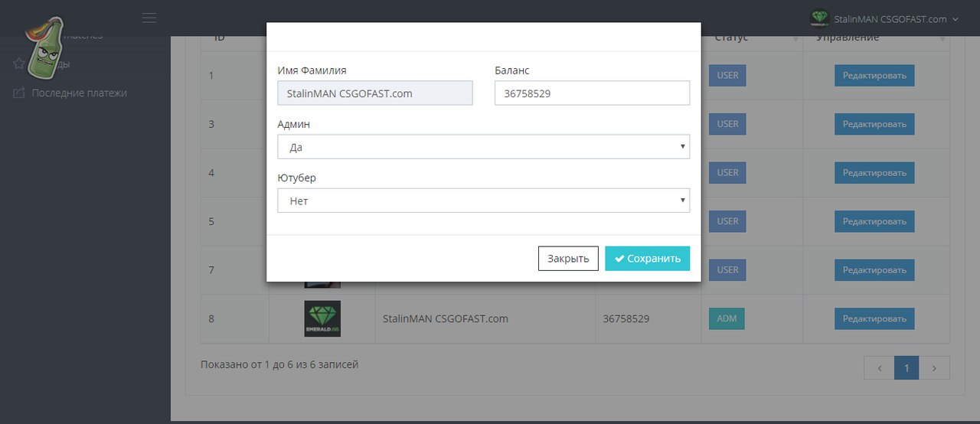This screenshot has width=980, height=424.
Task: Go to previous page arrow
Action: tap(879, 368)
